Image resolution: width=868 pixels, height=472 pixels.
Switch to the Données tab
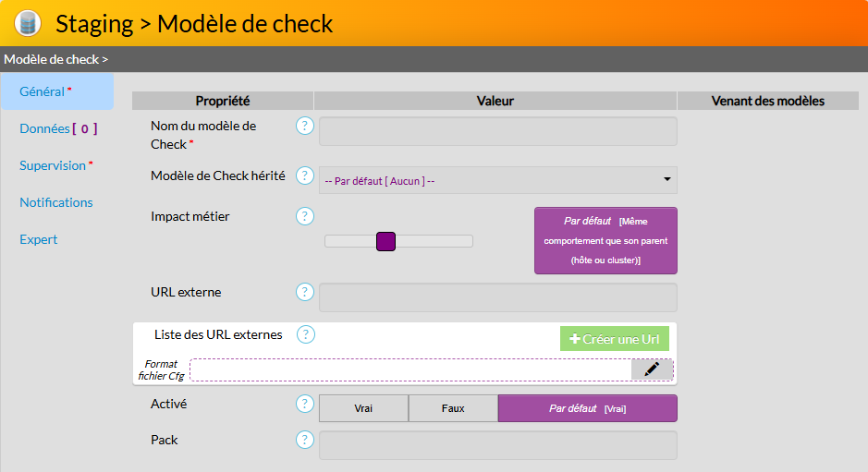[x=57, y=128]
